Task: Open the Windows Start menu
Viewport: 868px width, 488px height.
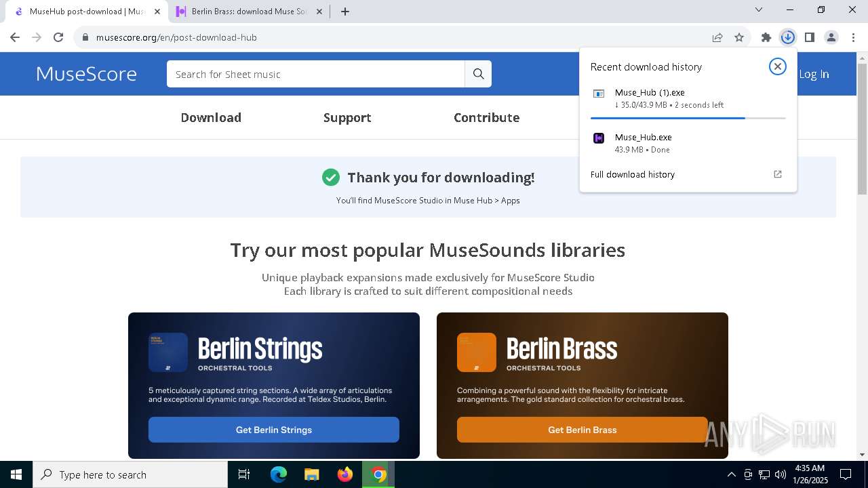Action: click(x=16, y=474)
